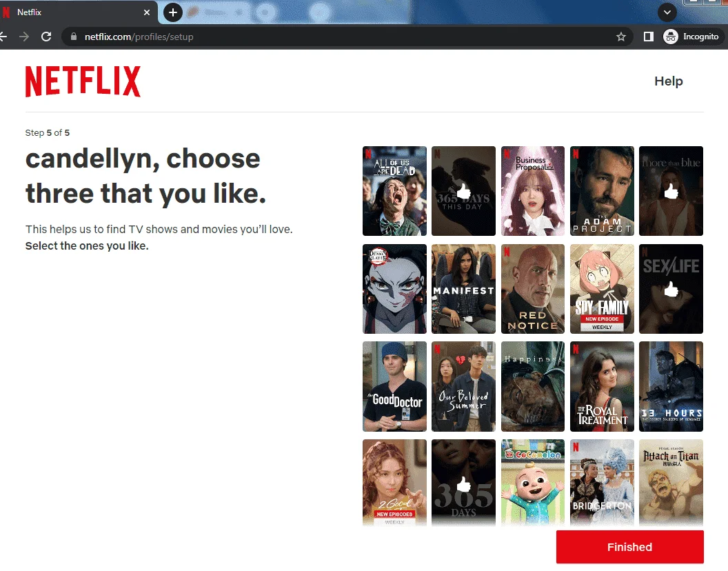Select the 2Good poster

pyautogui.click(x=394, y=483)
